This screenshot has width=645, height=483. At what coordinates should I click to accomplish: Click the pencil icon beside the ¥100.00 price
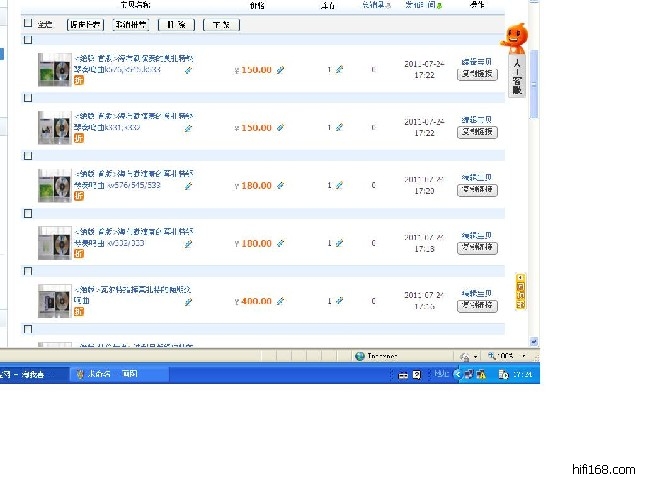[281, 243]
